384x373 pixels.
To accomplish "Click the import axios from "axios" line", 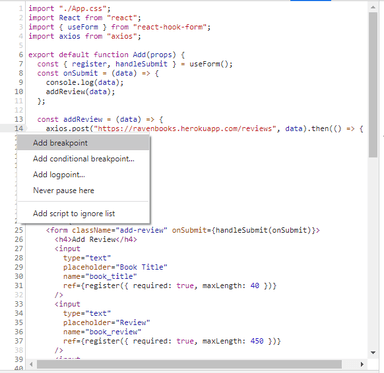I will click(x=85, y=36).
